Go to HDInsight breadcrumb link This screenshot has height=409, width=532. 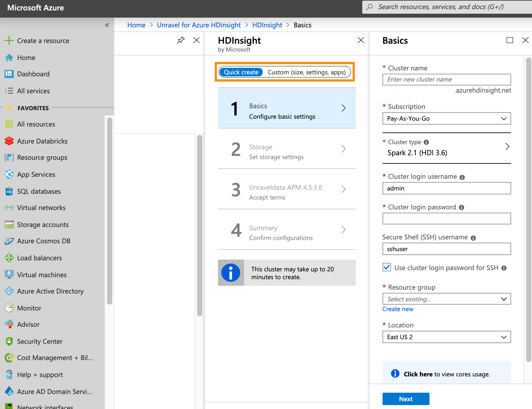pos(267,25)
